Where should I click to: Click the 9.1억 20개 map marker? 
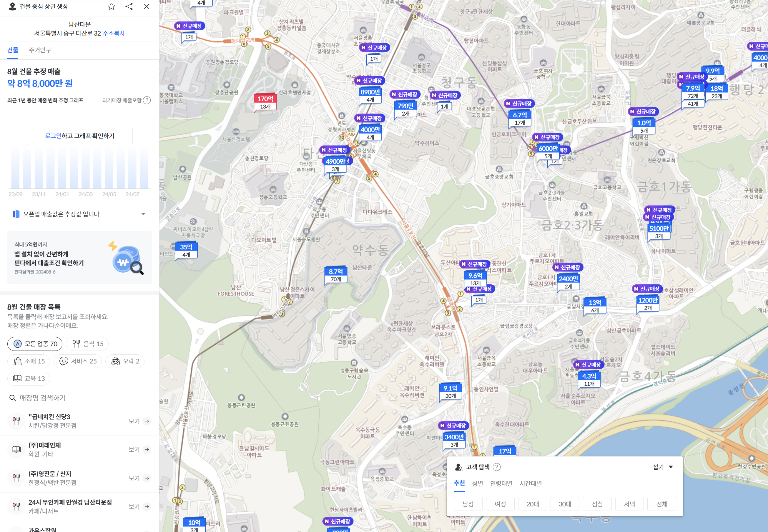(451, 392)
